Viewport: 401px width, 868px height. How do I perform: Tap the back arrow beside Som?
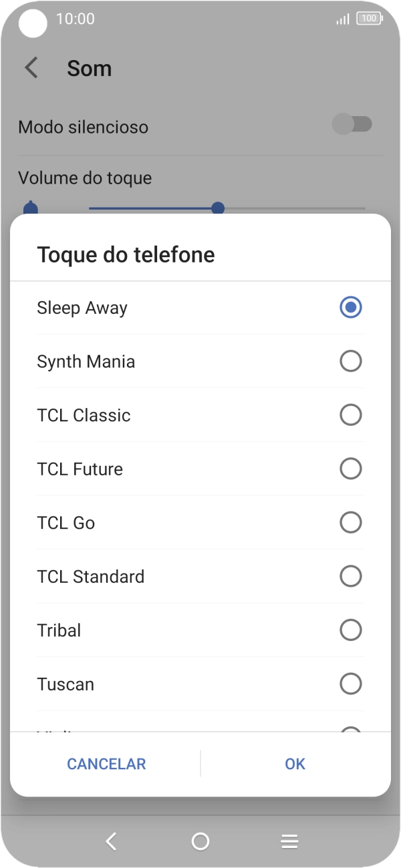[x=31, y=68]
